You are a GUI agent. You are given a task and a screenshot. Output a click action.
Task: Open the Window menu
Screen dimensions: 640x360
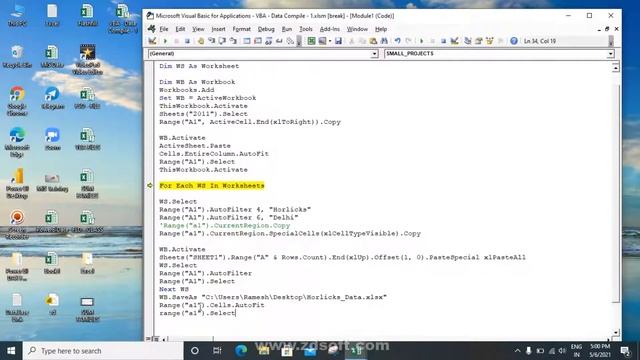pos(357,29)
